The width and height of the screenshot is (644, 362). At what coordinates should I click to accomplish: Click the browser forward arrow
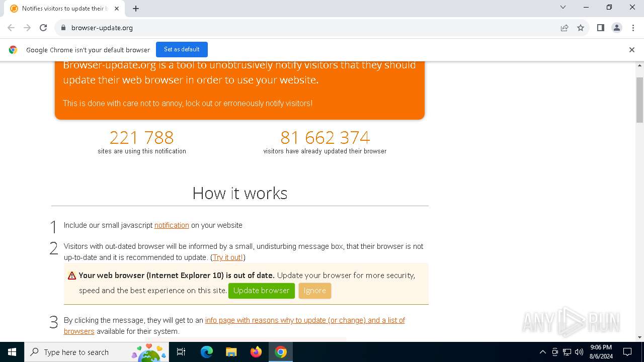(27, 28)
